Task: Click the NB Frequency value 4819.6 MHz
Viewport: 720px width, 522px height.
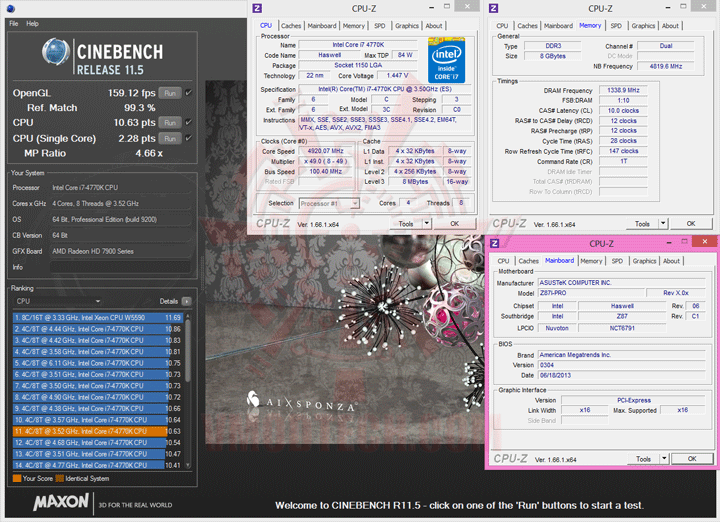Action: (x=666, y=66)
